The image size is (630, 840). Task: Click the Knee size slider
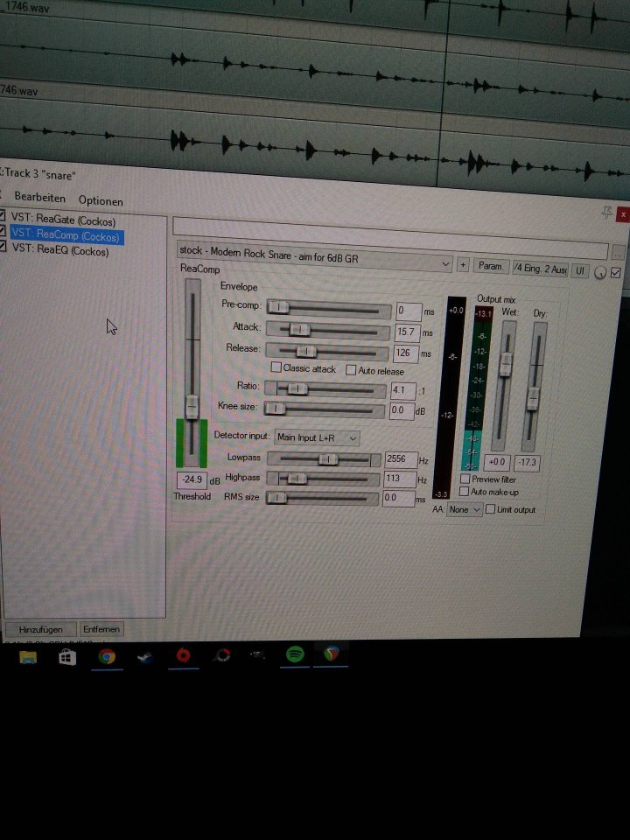(x=325, y=409)
